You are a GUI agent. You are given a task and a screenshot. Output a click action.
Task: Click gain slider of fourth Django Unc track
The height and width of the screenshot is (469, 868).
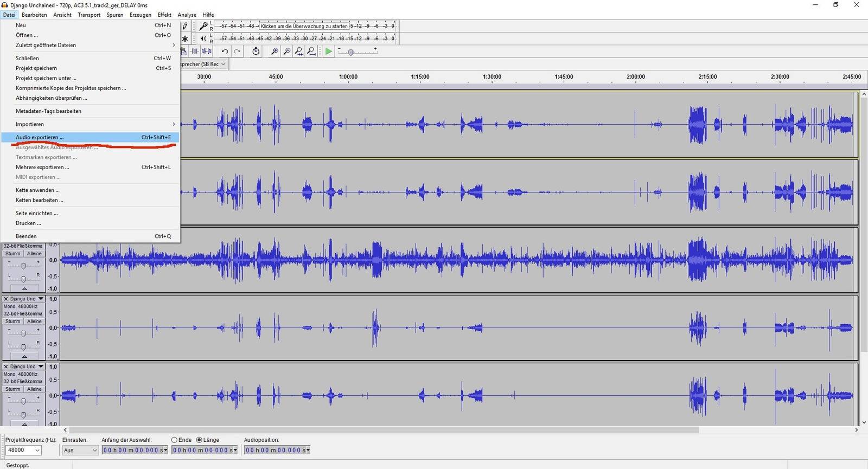(x=23, y=333)
